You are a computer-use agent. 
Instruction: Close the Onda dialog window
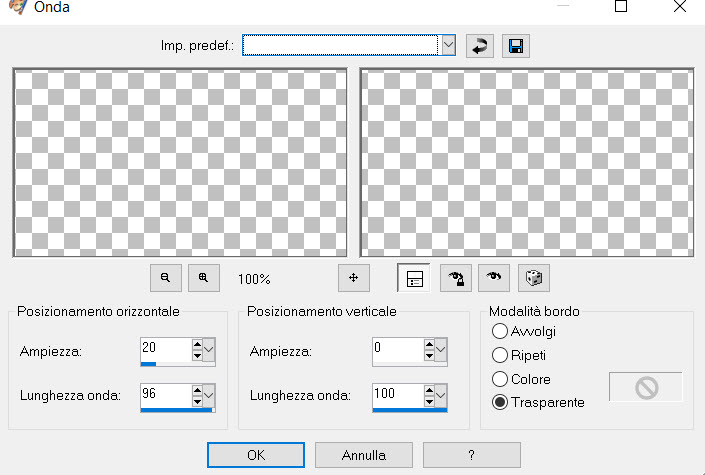[680, 6]
